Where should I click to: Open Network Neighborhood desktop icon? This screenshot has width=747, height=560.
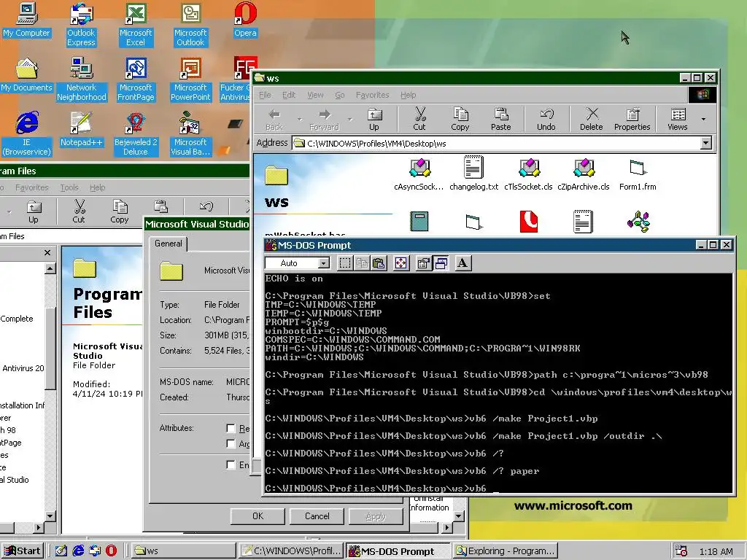pos(82,79)
